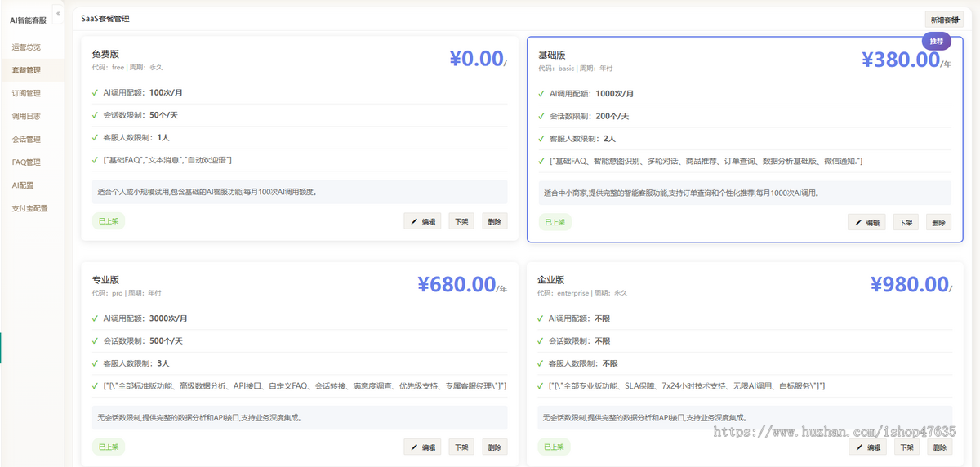Click '客服人数限制: 1人' row
This screenshot has height=467, width=980.
pyautogui.click(x=300, y=137)
